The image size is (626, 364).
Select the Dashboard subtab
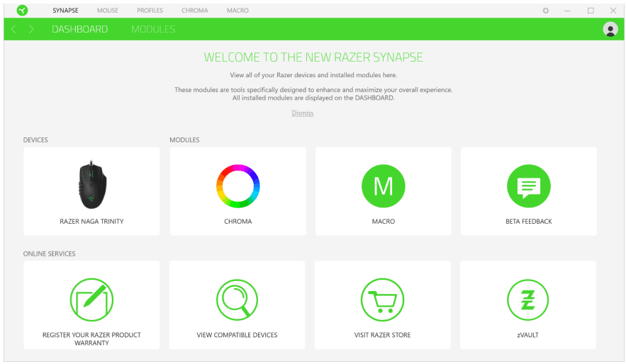79,29
